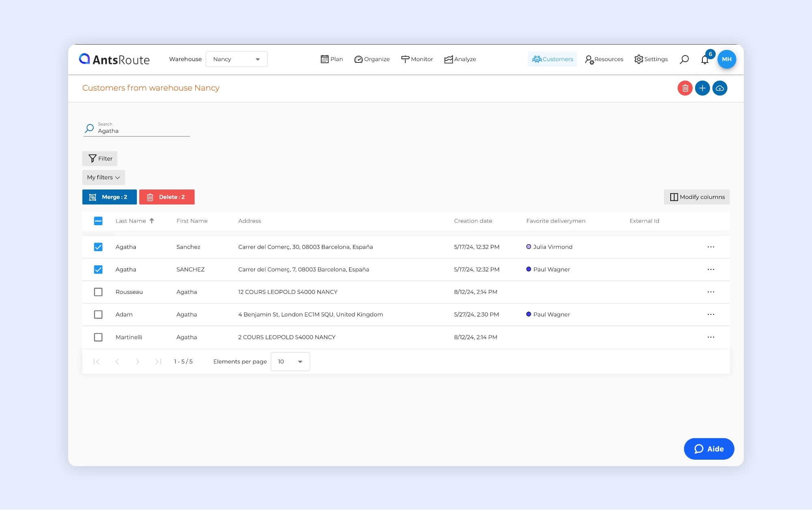The width and height of the screenshot is (812, 510).
Task: Click the Merge : 2 button
Action: [x=109, y=197]
